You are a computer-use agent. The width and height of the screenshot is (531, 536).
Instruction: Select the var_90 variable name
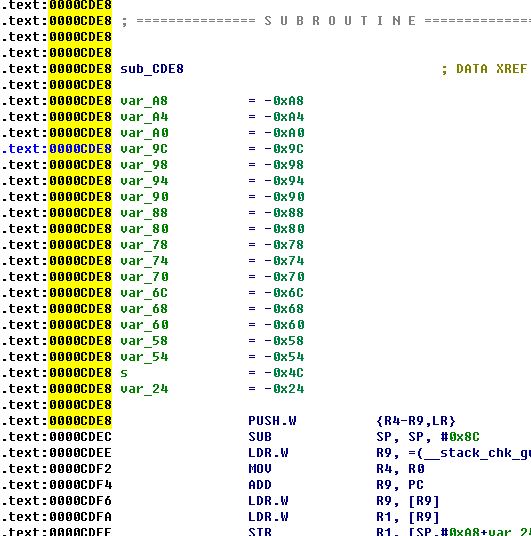click(144, 197)
